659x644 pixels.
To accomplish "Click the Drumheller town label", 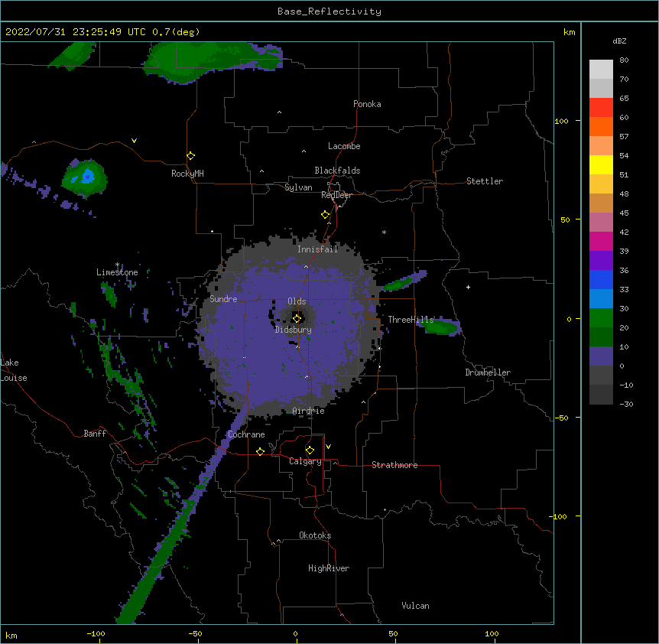I will tap(488, 372).
